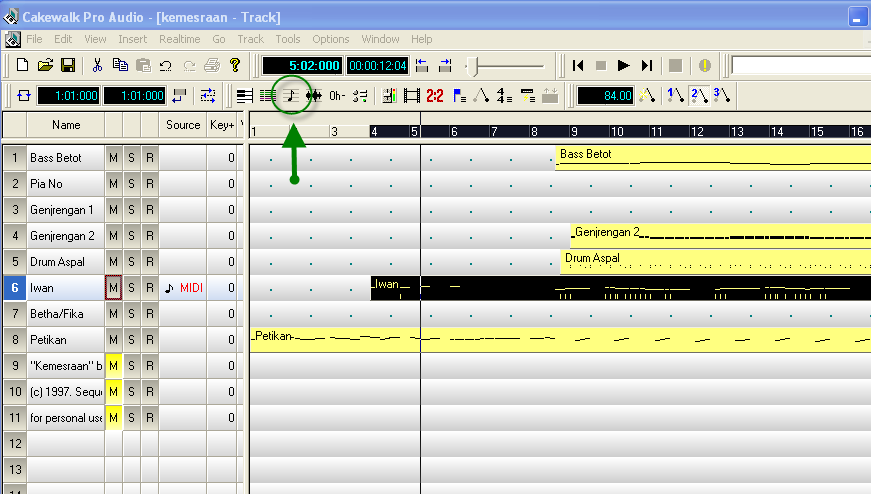The height and width of the screenshot is (494, 871).
Task: Open the Insert menu
Action: [x=132, y=39]
